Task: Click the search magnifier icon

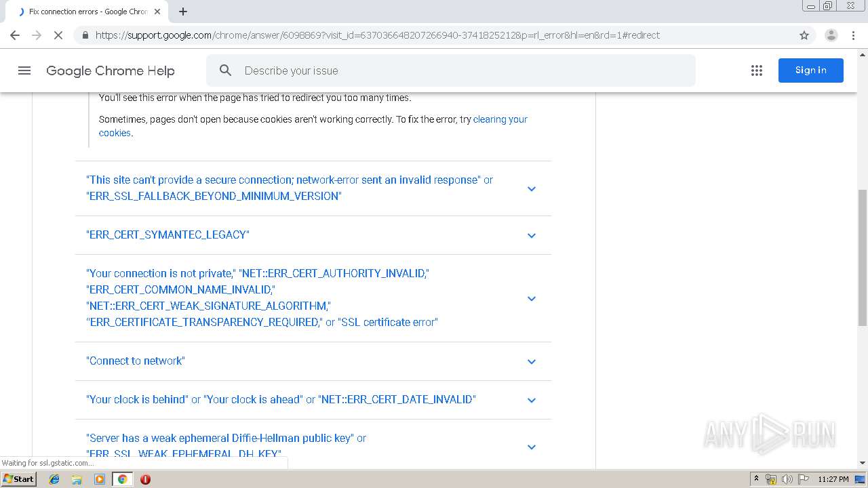Action: (x=226, y=70)
